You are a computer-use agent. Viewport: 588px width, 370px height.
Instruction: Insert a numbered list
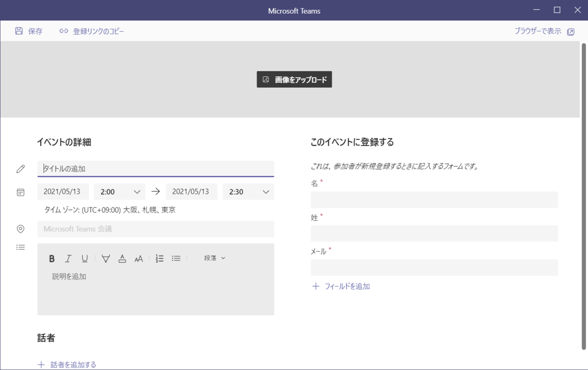pos(159,258)
